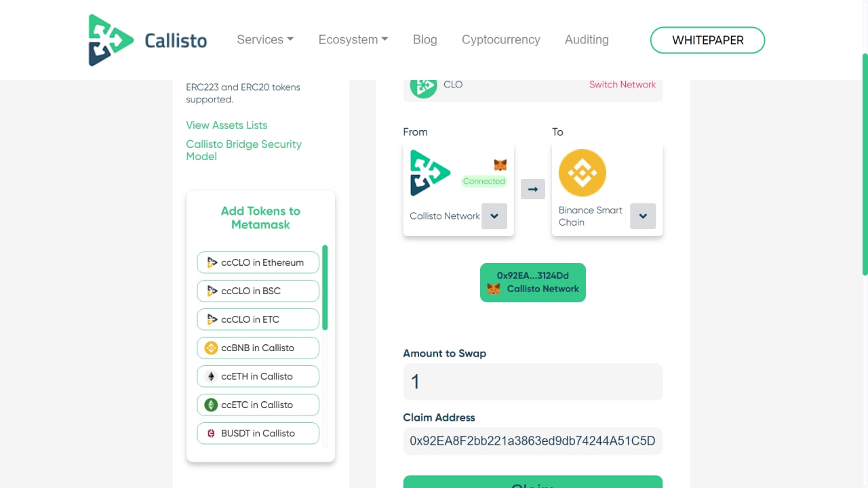Click the BUSDT token icon

click(211, 433)
